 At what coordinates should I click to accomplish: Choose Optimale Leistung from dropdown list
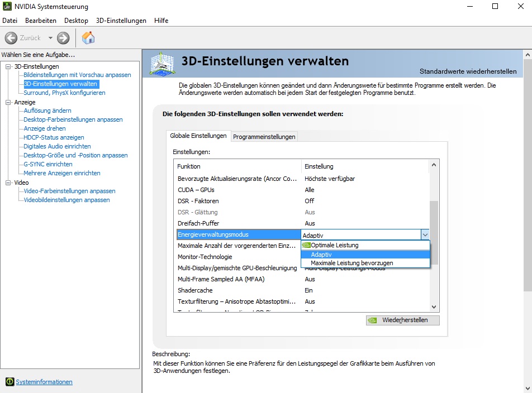coord(365,245)
